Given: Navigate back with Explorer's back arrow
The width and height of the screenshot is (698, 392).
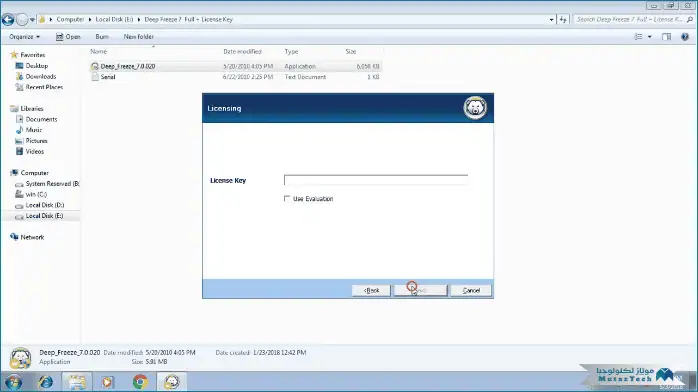Looking at the screenshot, I should 8,20.
